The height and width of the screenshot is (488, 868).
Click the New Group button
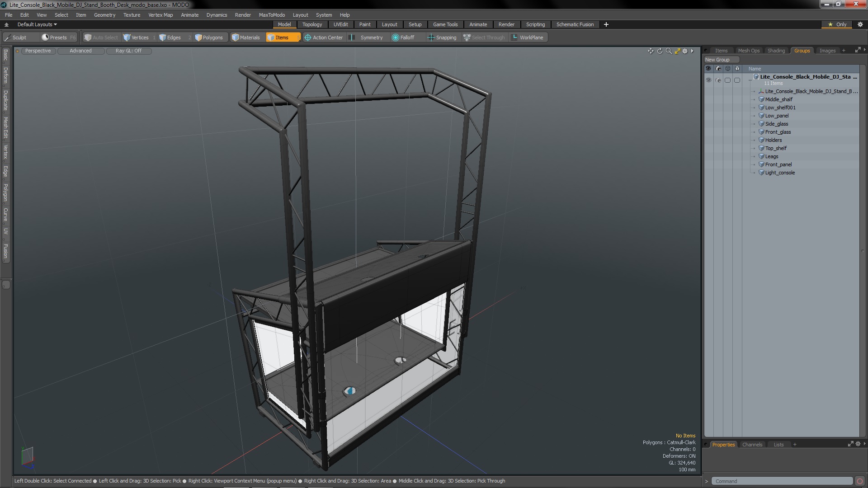coord(721,60)
